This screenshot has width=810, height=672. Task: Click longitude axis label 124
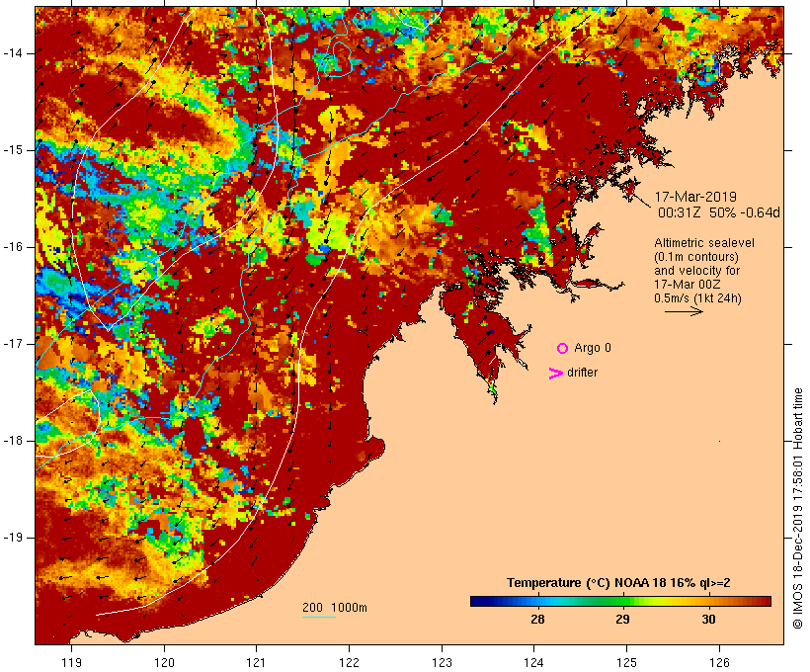pyautogui.click(x=533, y=662)
